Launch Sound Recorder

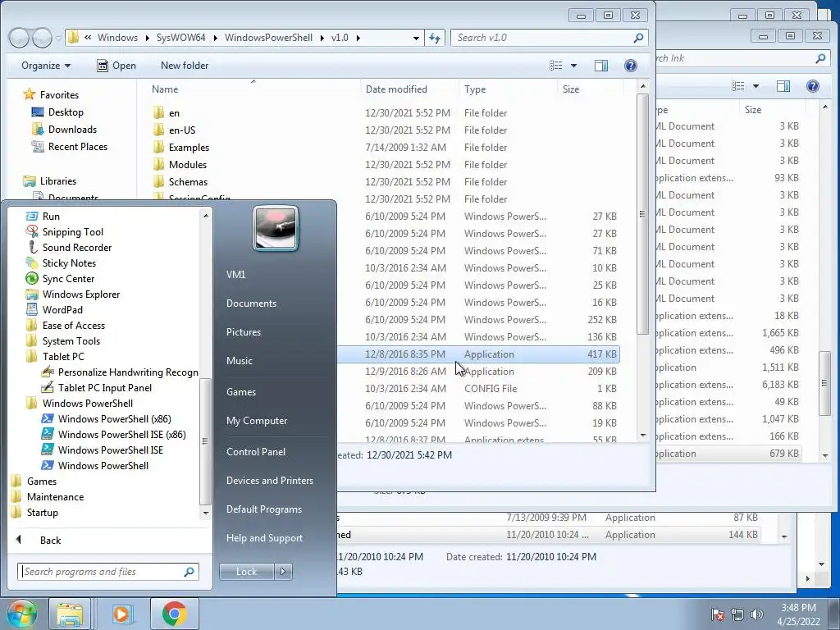pos(76,248)
